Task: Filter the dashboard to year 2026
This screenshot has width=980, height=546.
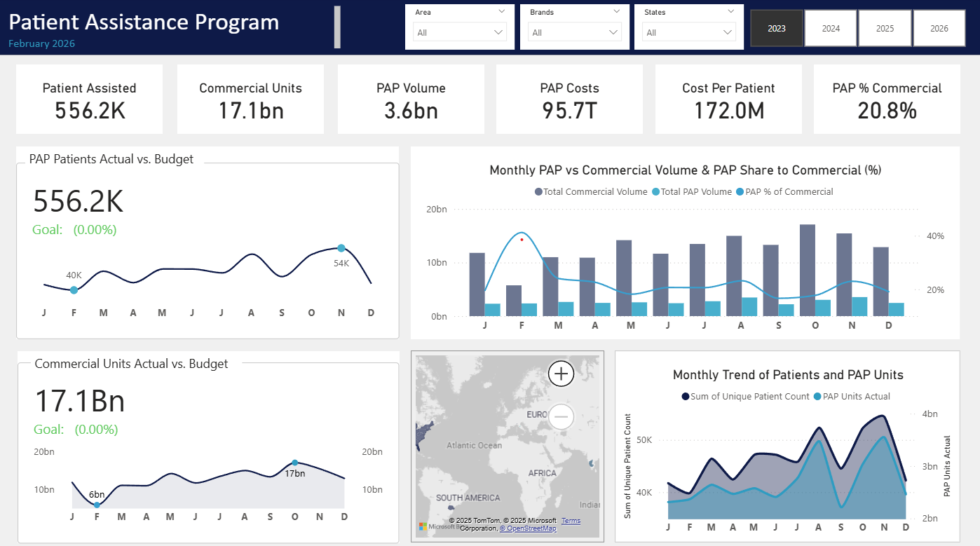Action: [939, 29]
